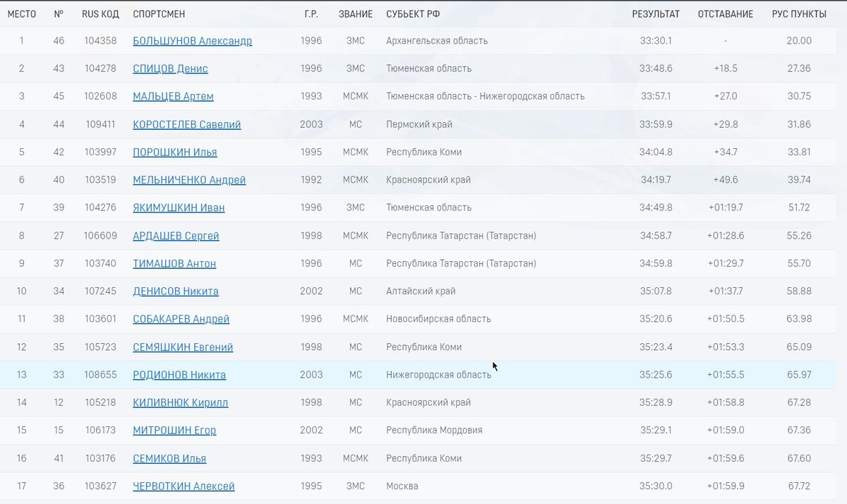Click region Москва in Червоткин row

pos(402,486)
